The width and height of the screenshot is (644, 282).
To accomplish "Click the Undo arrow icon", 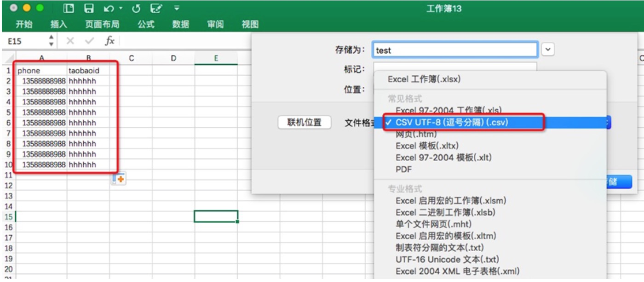I will 109,8.
